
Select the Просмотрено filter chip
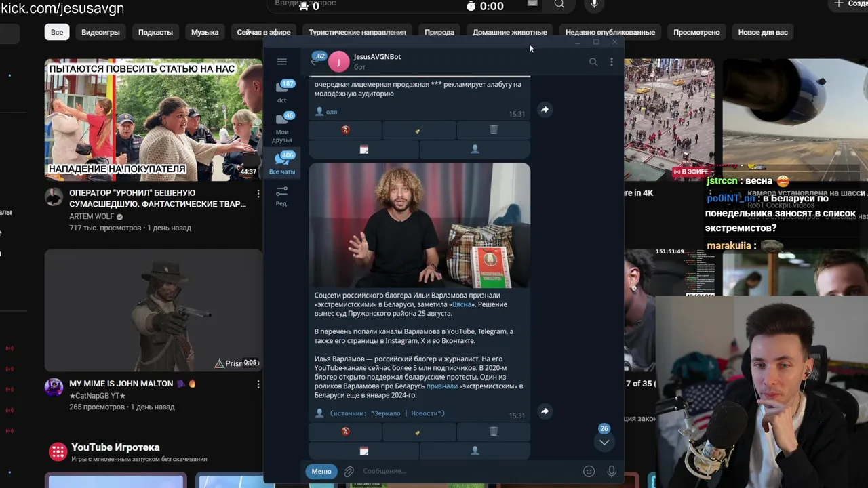[696, 32]
